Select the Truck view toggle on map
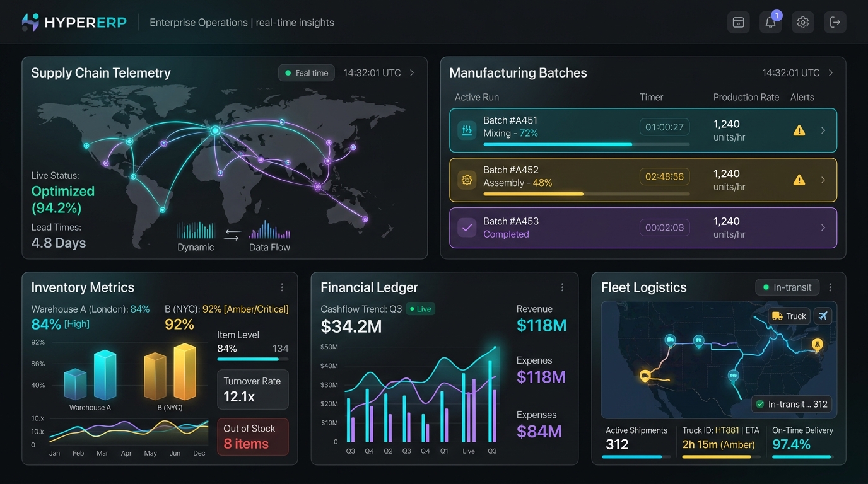Screen dimensions: 868x484 pyautogui.click(x=789, y=316)
